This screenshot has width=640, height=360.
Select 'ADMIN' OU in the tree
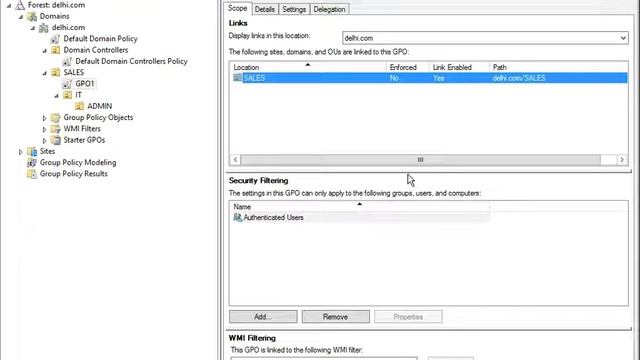click(x=100, y=106)
